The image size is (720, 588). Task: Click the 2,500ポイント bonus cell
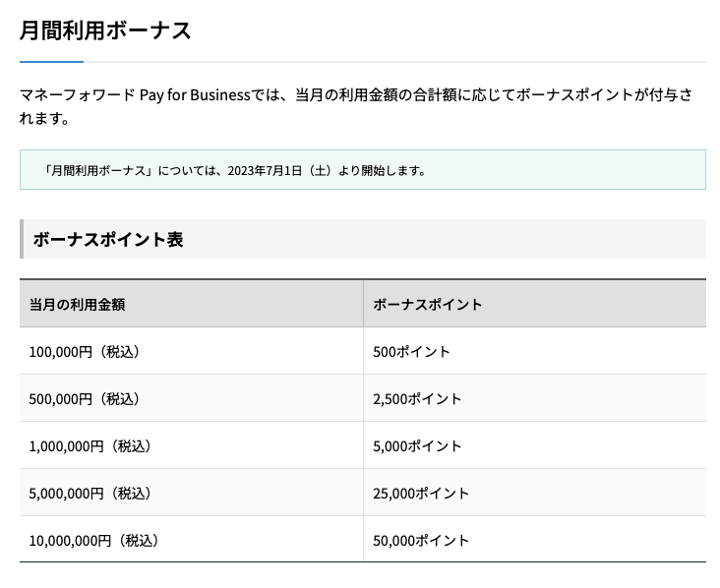click(417, 398)
